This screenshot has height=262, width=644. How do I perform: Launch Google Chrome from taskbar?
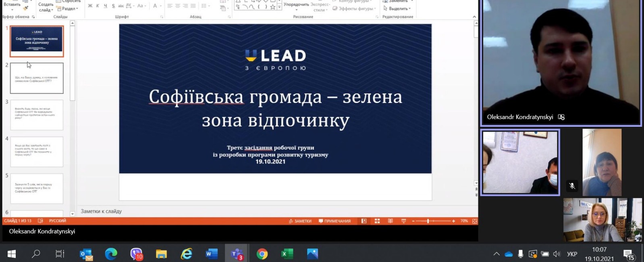(262, 254)
